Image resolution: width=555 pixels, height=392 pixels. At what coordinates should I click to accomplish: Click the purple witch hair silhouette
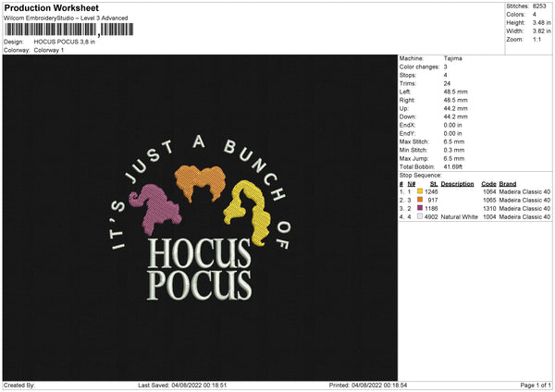pos(155,209)
